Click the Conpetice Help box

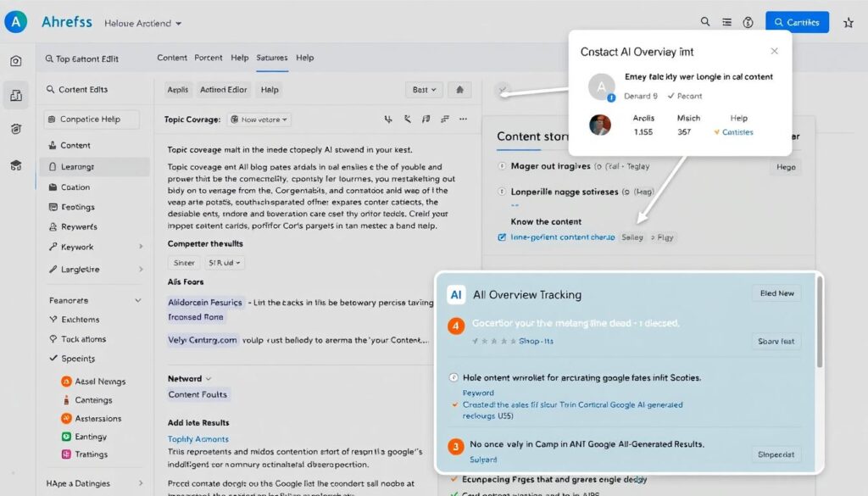(92, 119)
